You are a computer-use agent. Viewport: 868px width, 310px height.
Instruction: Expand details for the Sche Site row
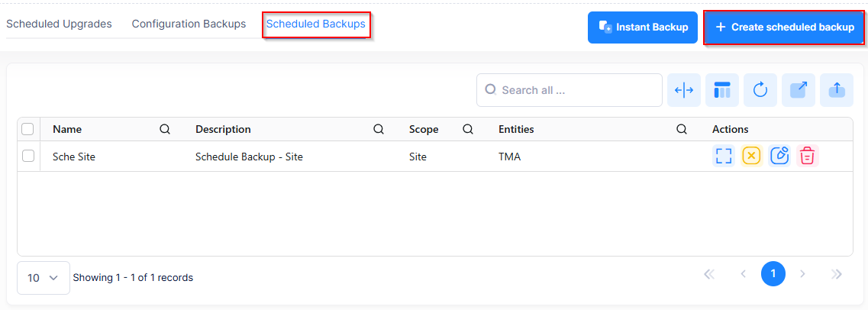click(x=724, y=156)
